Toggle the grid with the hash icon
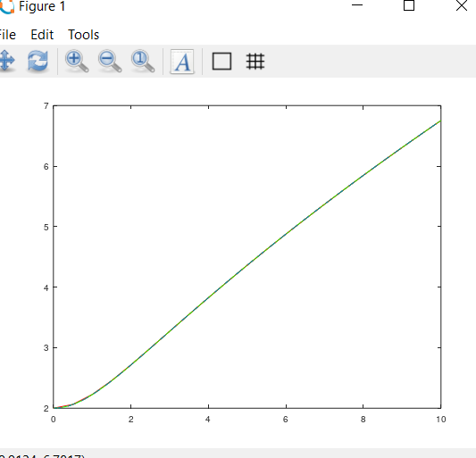Viewport: 476px width, 458px height. pyautogui.click(x=255, y=62)
